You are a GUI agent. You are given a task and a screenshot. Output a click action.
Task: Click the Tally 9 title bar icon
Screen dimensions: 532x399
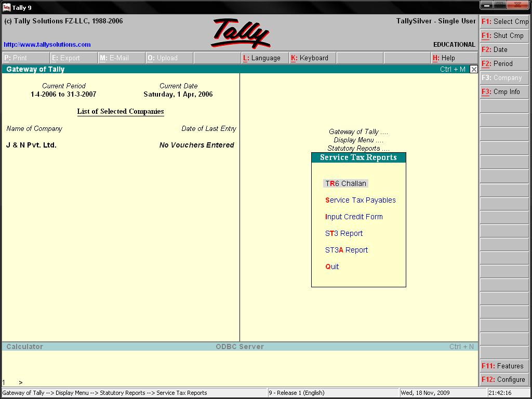(x=6, y=7)
